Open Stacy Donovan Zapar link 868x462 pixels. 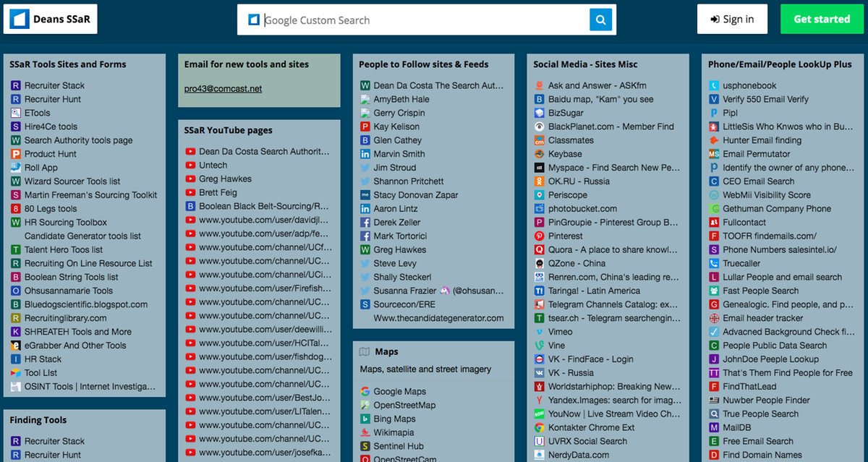(x=416, y=195)
